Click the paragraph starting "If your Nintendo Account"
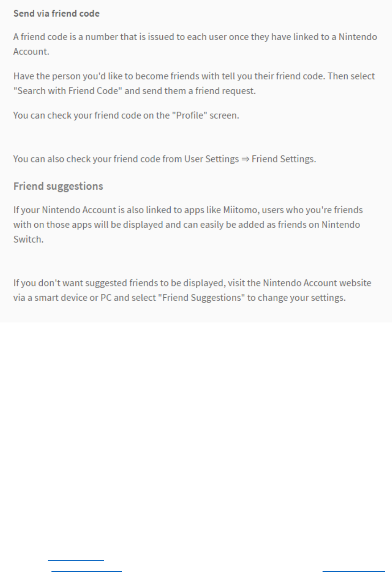 click(x=188, y=224)
